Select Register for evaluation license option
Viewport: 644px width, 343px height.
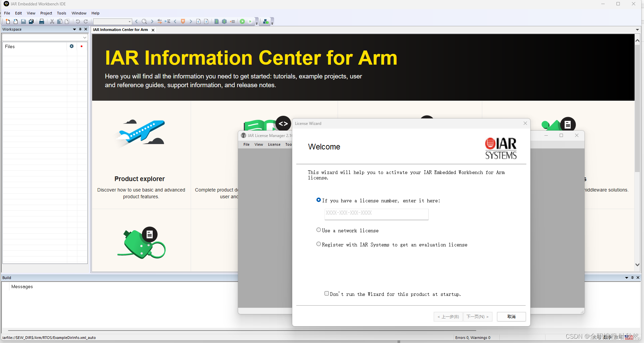[x=318, y=244]
